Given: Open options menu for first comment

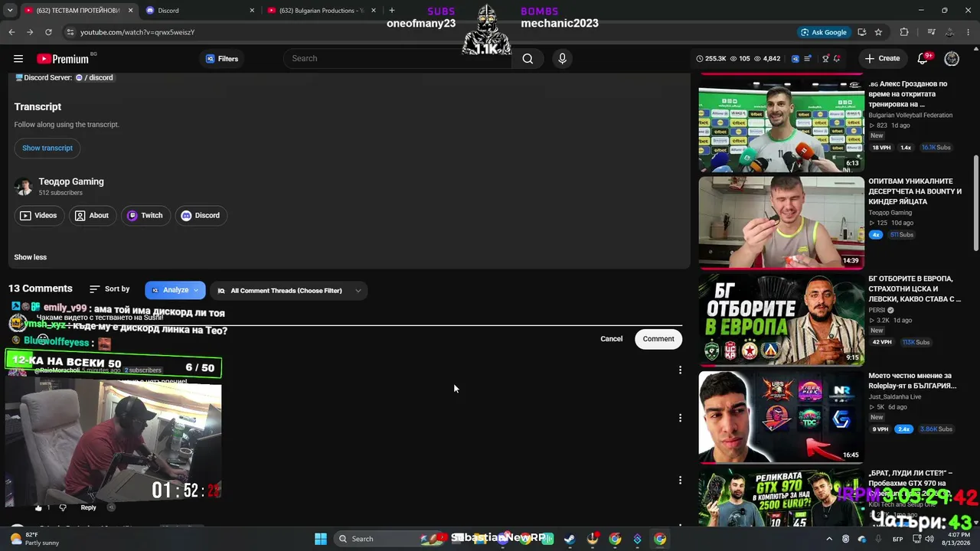Looking at the screenshot, I should tap(680, 370).
